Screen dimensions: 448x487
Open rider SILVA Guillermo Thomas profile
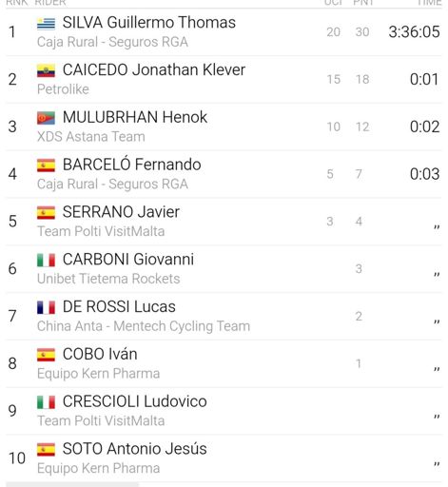(x=149, y=23)
